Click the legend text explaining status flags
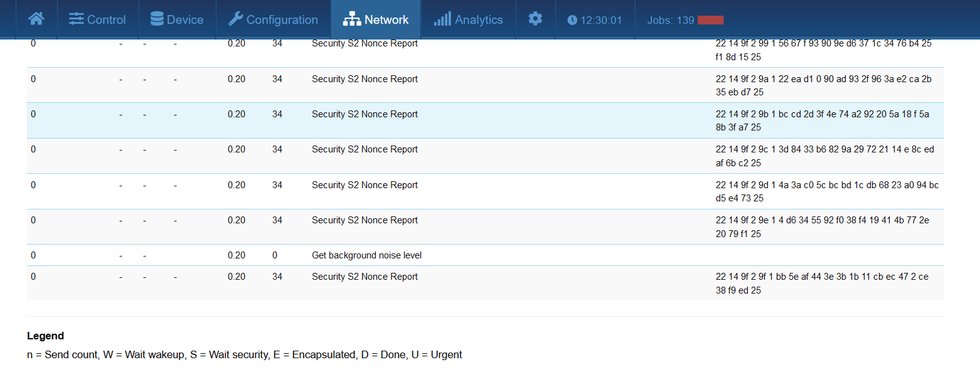This screenshot has width=980, height=377. (x=244, y=355)
